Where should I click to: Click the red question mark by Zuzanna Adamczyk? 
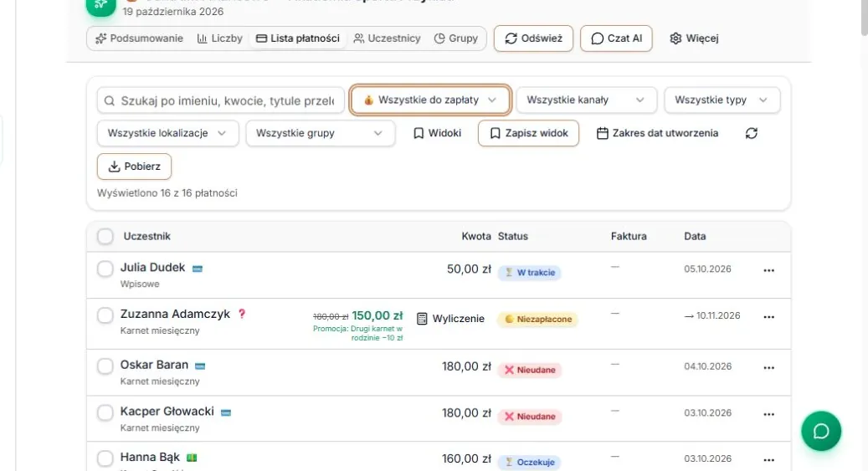pos(241,314)
